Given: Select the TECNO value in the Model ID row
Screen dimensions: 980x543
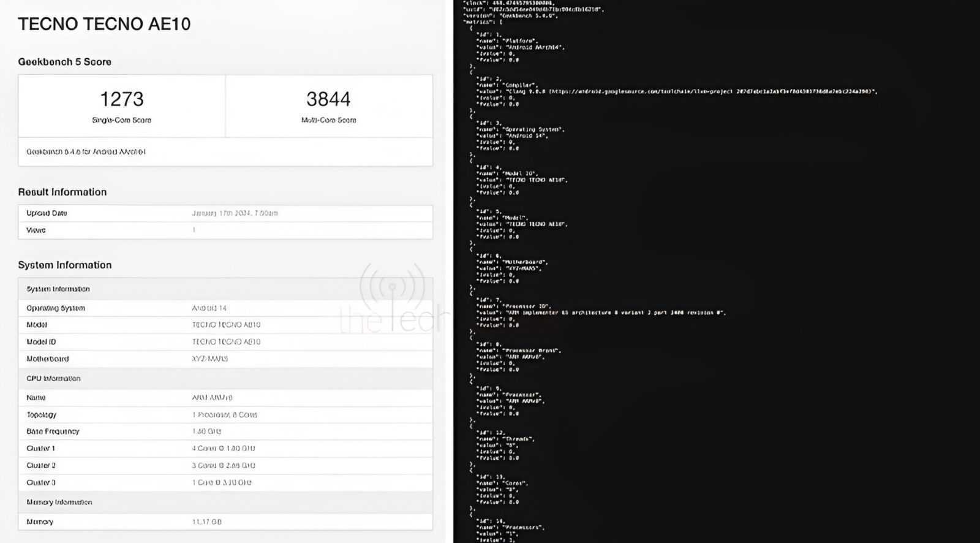Looking at the screenshot, I should (x=226, y=342).
